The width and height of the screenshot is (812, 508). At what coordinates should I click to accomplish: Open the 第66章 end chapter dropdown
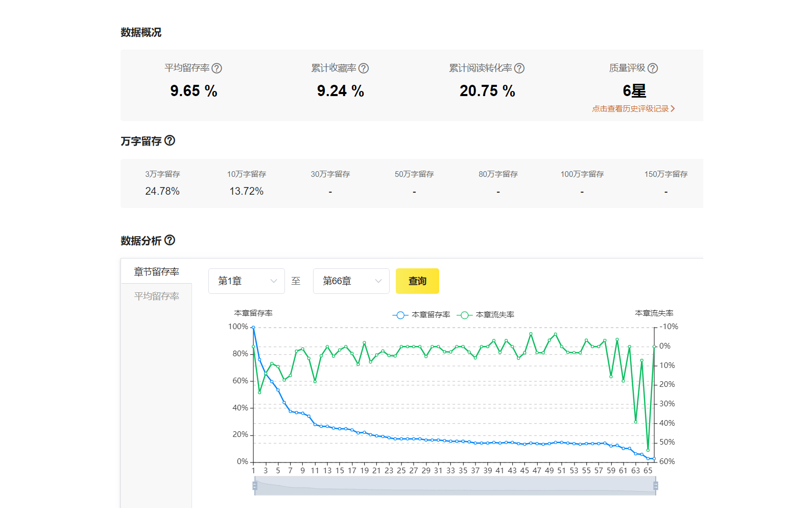[351, 281]
